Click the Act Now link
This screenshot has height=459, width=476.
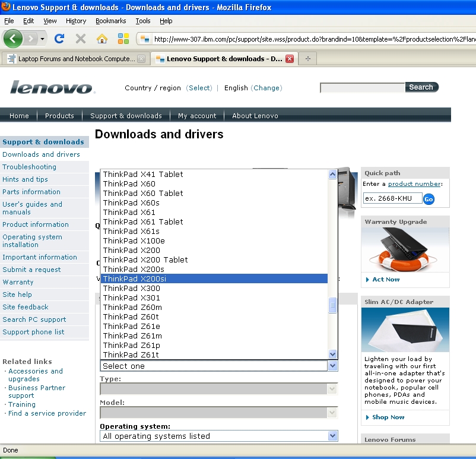point(386,280)
